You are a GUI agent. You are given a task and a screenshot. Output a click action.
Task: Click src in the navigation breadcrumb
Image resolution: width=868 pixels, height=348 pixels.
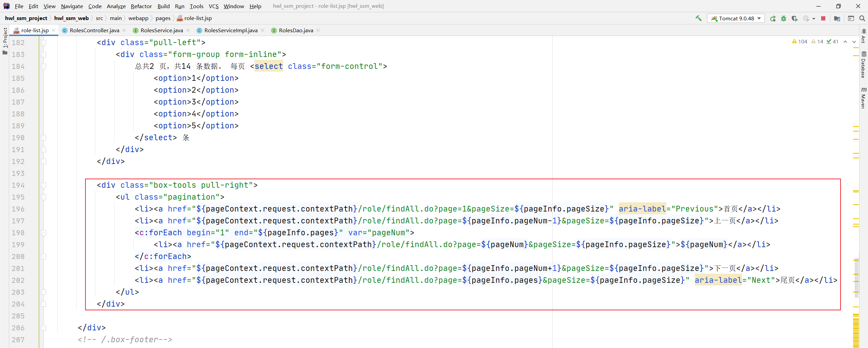pyautogui.click(x=99, y=18)
